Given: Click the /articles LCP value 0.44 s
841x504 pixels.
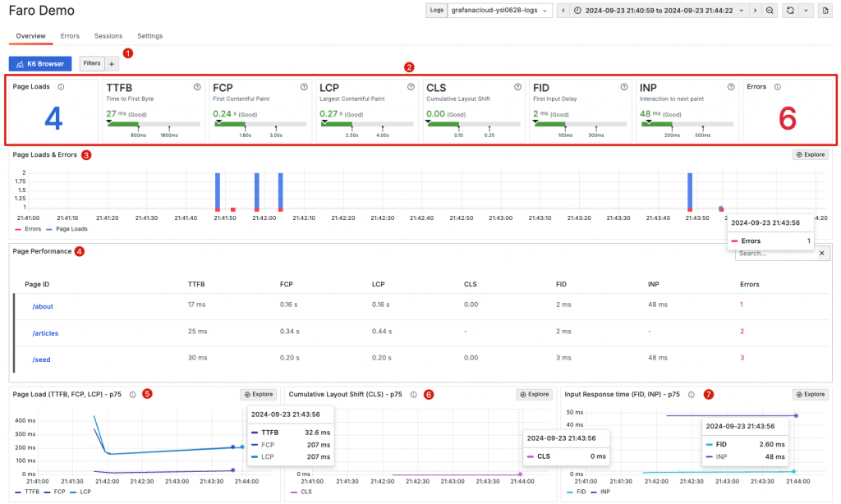Looking at the screenshot, I should pyautogui.click(x=382, y=332).
